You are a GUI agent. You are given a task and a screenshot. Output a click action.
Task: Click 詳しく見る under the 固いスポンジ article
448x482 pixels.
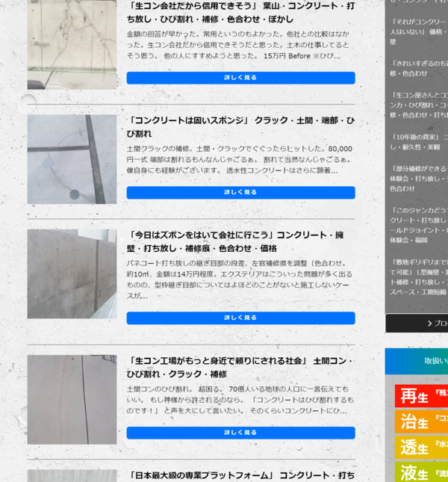240,193
